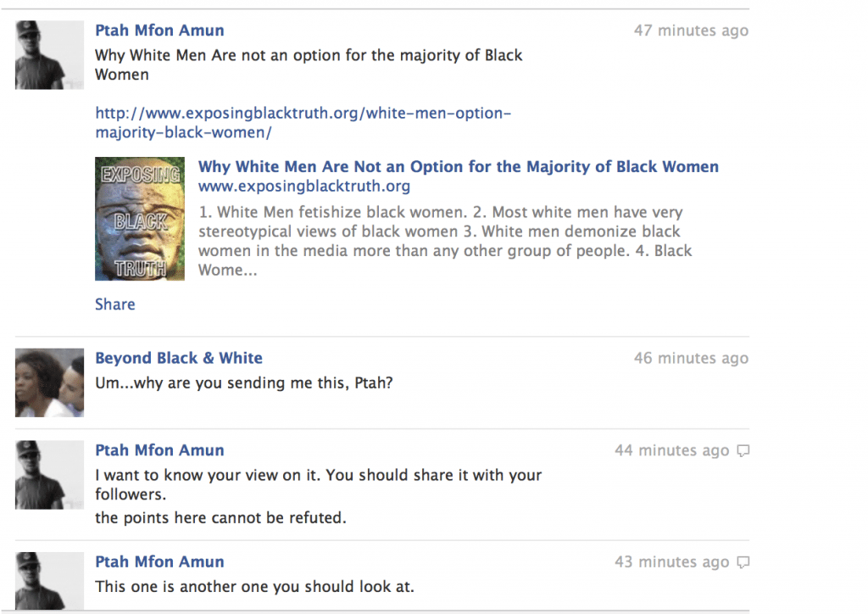Open Ptah's avatar in the 44 minutes ago message
The width and height of the screenshot is (868, 614).
click(x=49, y=475)
